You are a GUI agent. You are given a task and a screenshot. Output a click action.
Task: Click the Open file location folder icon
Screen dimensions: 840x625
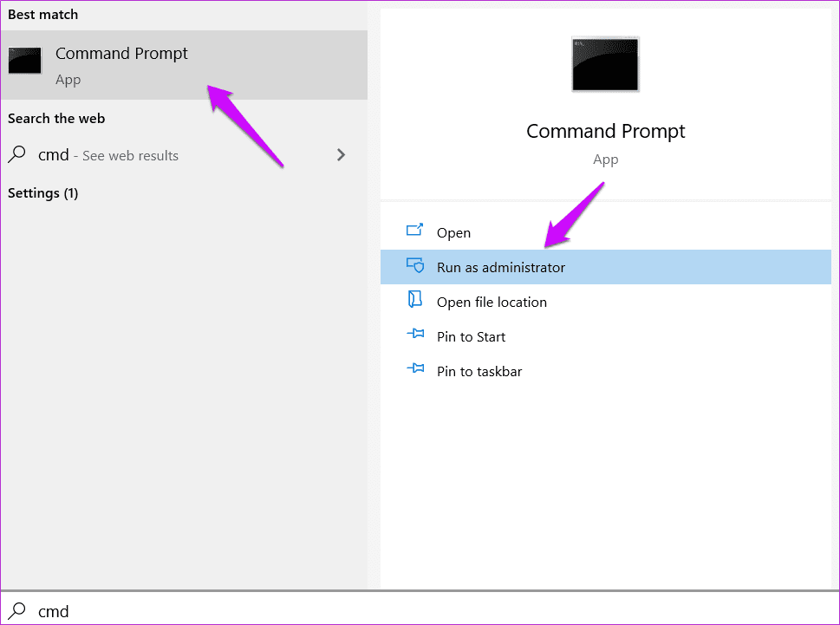[414, 299]
